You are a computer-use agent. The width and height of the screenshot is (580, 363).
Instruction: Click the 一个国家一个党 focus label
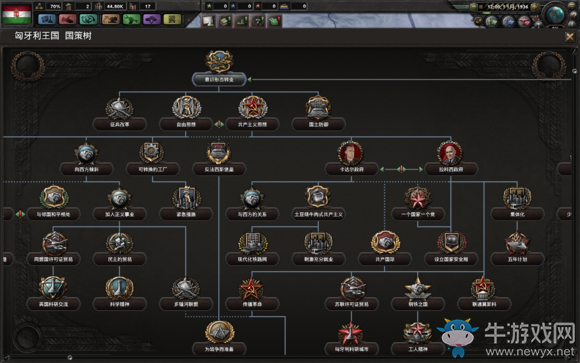(x=418, y=214)
